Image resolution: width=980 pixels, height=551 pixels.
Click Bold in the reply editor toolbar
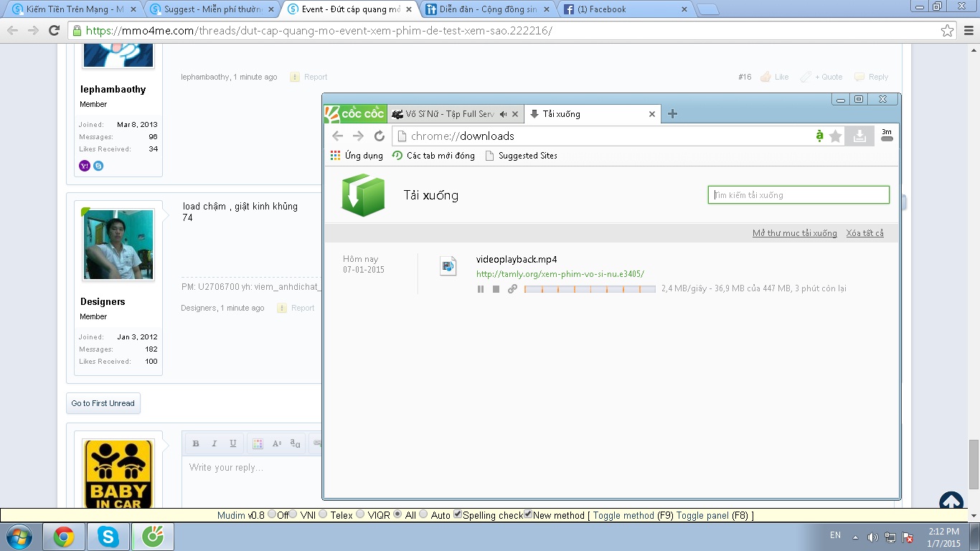[x=195, y=444]
